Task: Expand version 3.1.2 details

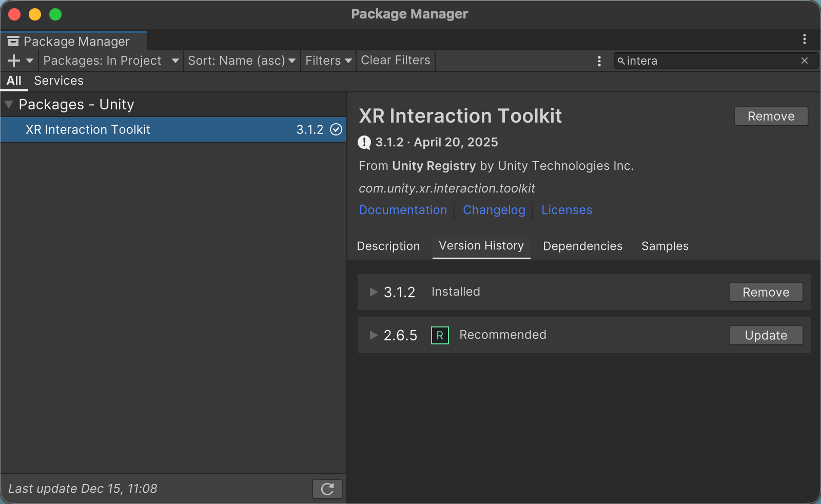Action: (x=374, y=292)
